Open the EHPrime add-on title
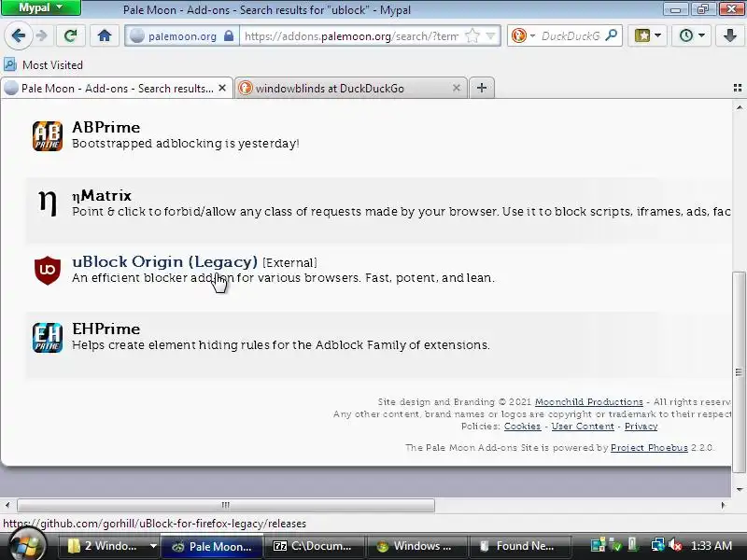The image size is (747, 560). (x=106, y=329)
